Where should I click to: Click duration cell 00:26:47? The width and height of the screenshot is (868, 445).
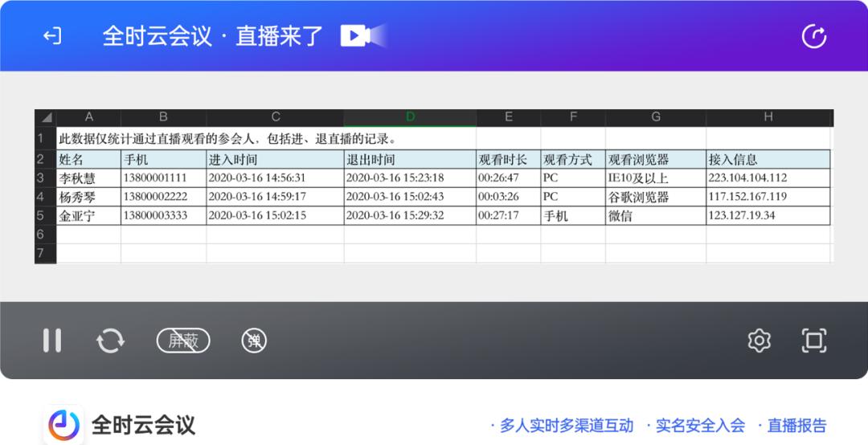508,178
